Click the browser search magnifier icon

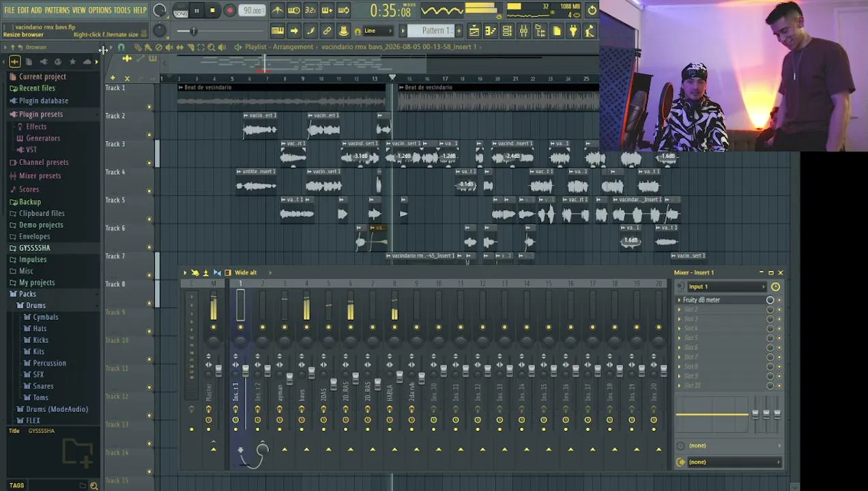[x=93, y=486]
